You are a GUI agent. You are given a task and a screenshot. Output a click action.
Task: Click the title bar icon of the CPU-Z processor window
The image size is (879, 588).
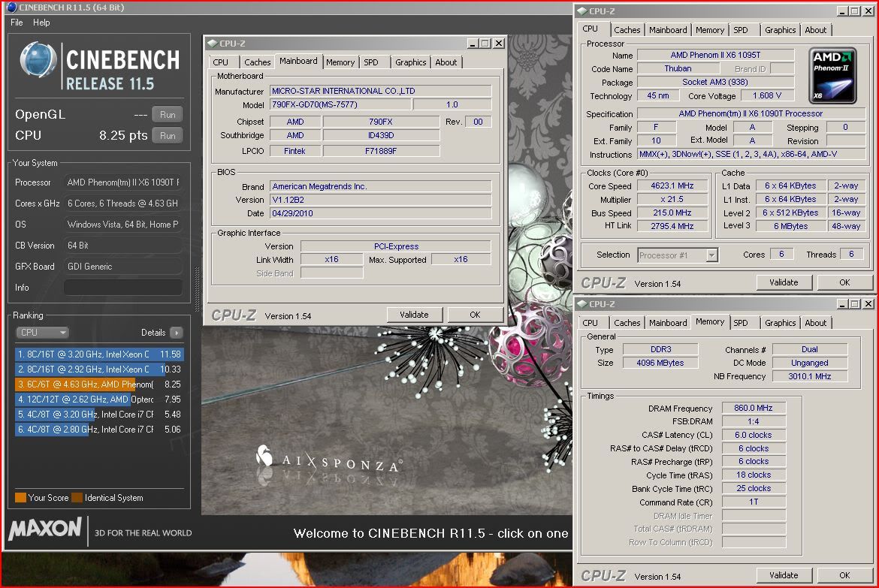[582, 11]
